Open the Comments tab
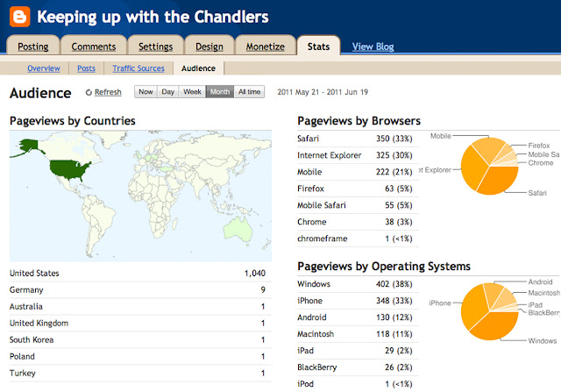561x392 pixels. [x=94, y=46]
